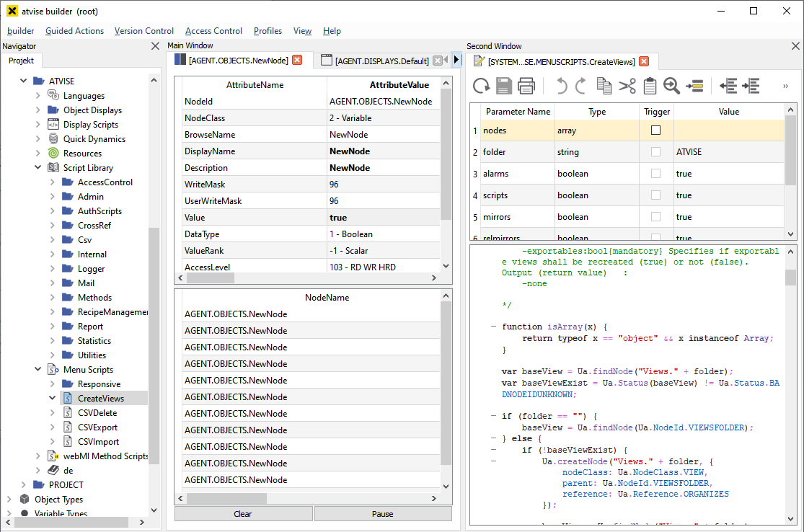Click the cut scissors icon

pos(627,87)
